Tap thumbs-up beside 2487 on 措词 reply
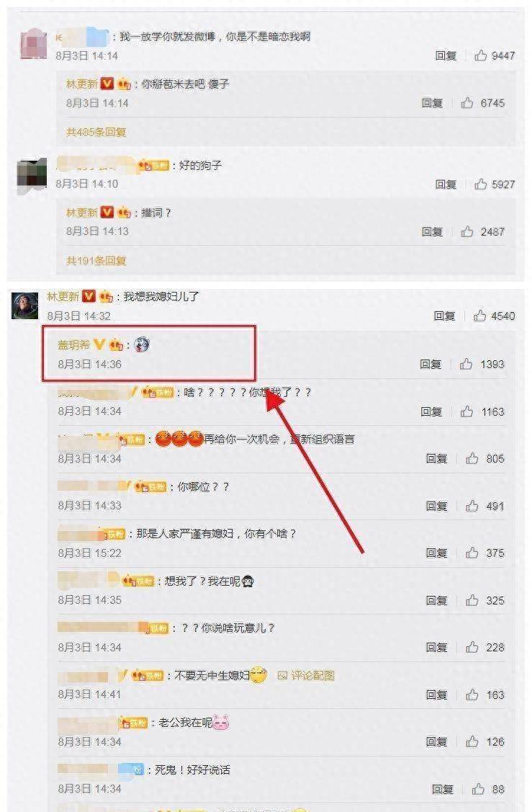Viewport: 532px width, 812px height. click(467, 231)
